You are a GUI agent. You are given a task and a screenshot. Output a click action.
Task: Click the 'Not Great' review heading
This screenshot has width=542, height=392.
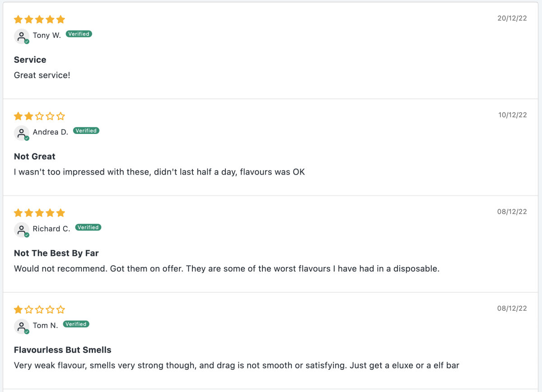(x=35, y=157)
